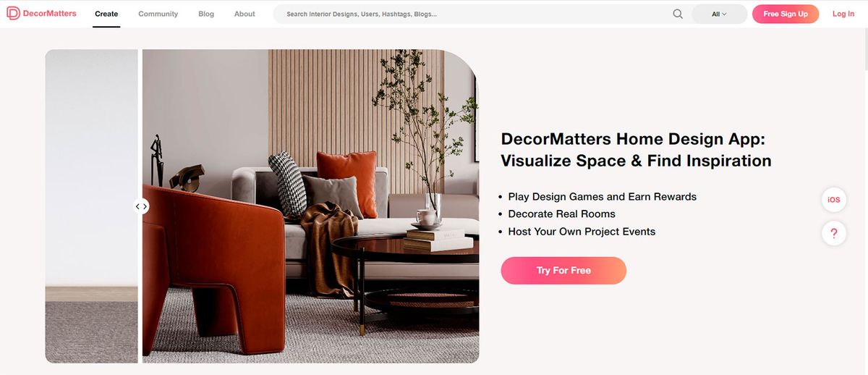Click the magnifying glass search icon
The width and height of the screenshot is (868, 375).
tap(678, 14)
